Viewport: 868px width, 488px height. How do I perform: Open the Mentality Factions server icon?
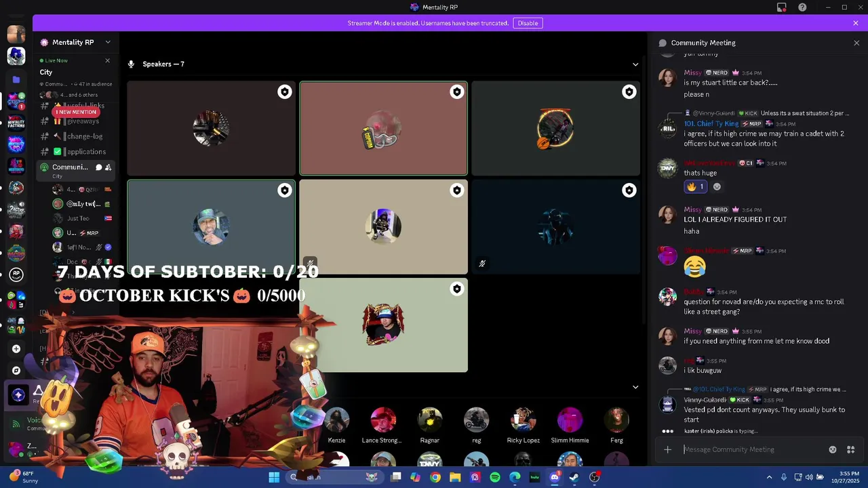(16, 123)
